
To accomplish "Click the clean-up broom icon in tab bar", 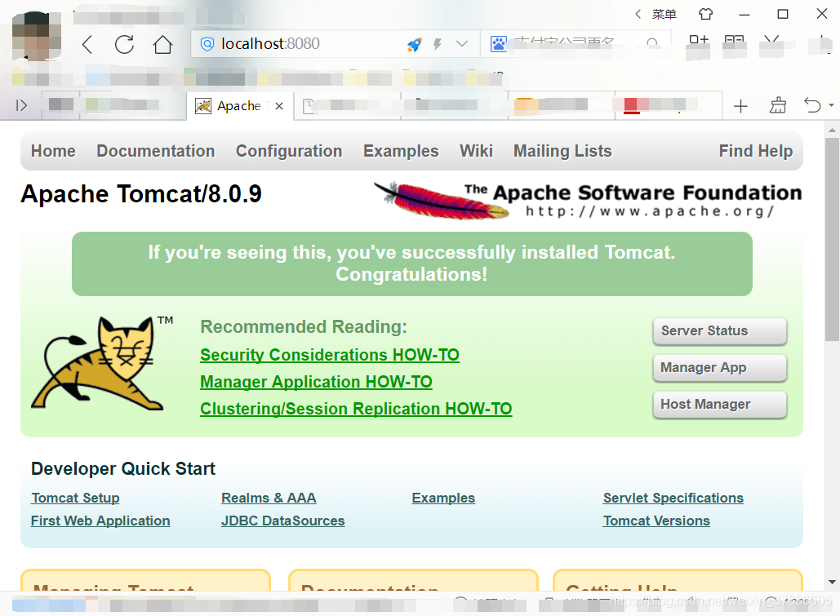I will pyautogui.click(x=778, y=105).
